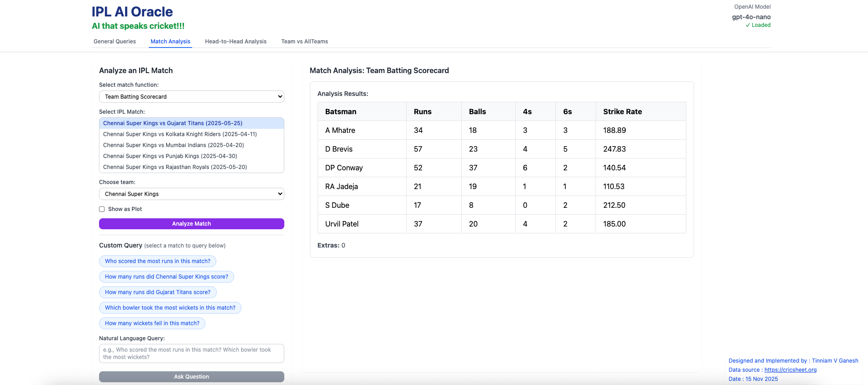The image size is (868, 385).
Task: Select 'Which bowler took the most wickets' chip
Action: click(x=170, y=308)
